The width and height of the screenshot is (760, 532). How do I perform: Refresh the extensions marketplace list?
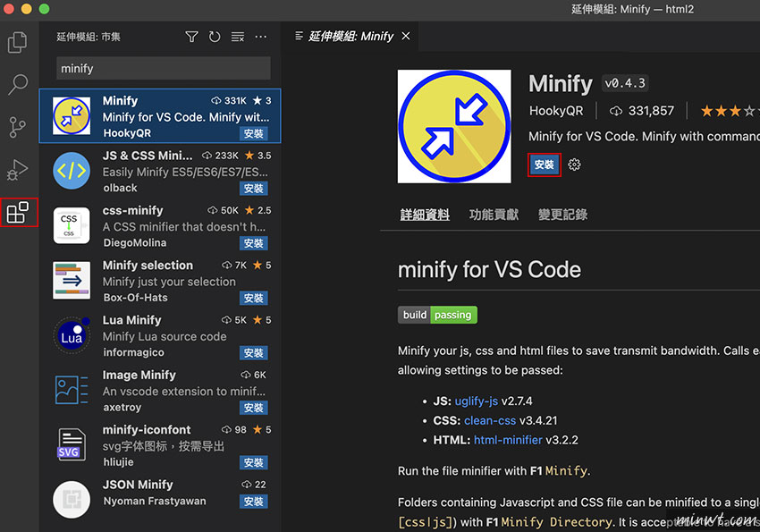coord(215,37)
